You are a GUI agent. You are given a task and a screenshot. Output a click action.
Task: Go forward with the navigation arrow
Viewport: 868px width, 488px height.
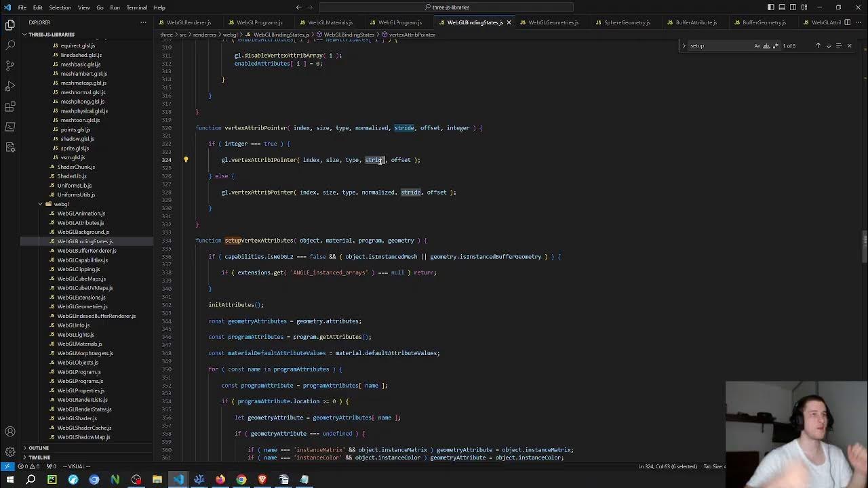pyautogui.click(x=311, y=7)
